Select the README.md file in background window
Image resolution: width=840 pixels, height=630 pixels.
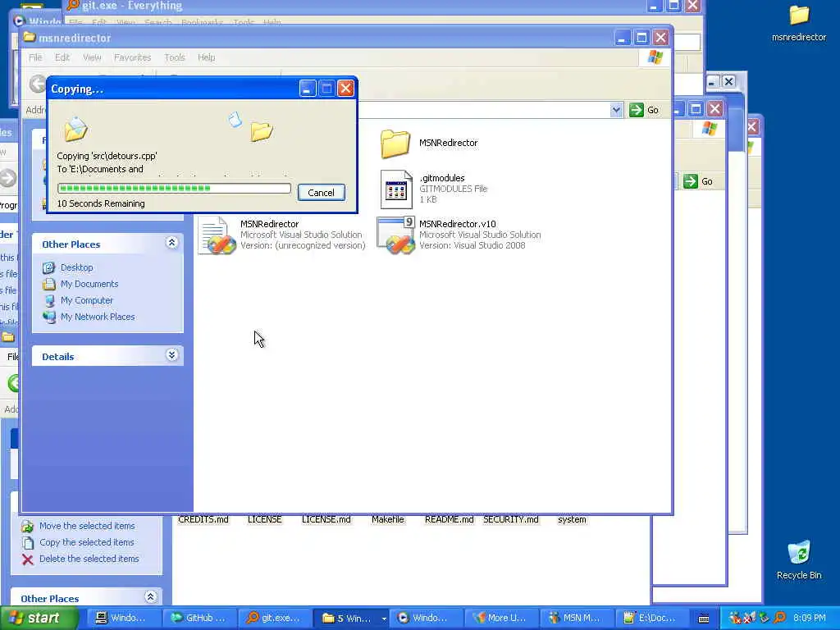(x=449, y=519)
